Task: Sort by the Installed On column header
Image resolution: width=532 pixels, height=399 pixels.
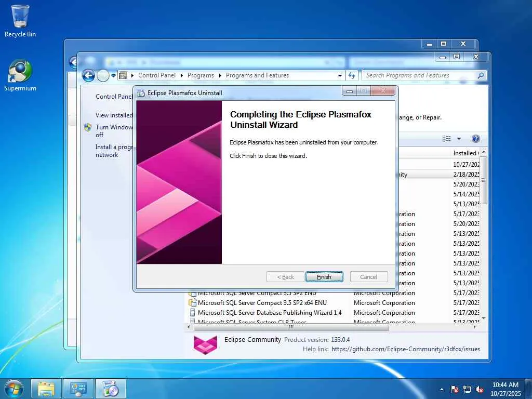Action: [x=465, y=153]
